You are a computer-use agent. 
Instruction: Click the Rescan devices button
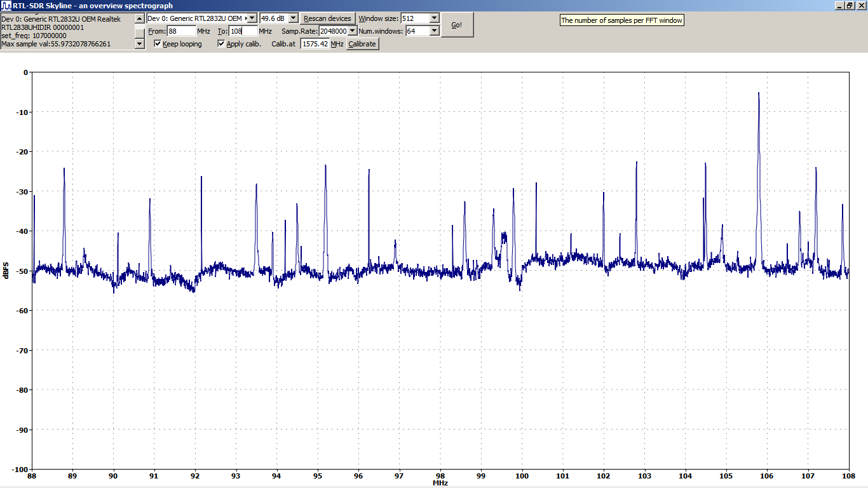(327, 18)
